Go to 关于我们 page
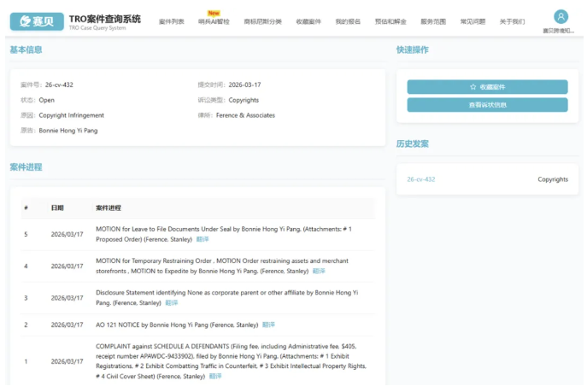The image size is (587, 392). coord(512,21)
